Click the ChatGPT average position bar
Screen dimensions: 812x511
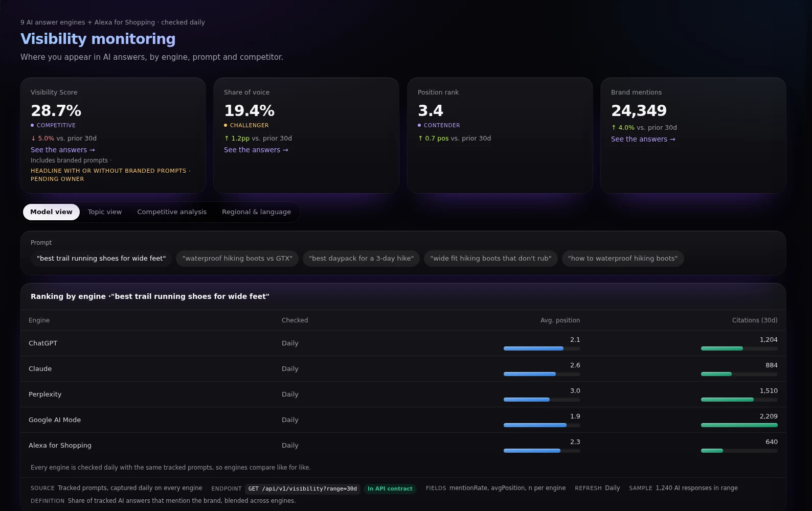point(542,349)
